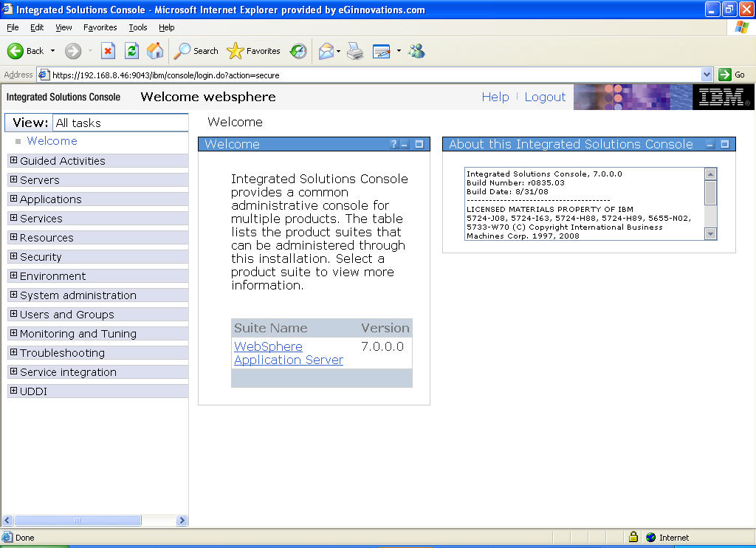Expand Guided Activities tree node
This screenshot has height=548, width=756.
(x=13, y=160)
